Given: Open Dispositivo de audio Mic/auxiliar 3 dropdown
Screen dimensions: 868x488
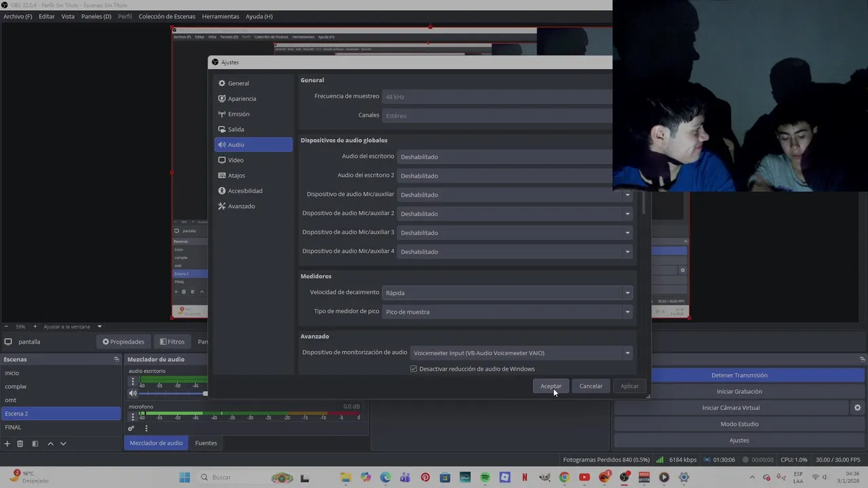Looking at the screenshot, I should (x=515, y=232).
